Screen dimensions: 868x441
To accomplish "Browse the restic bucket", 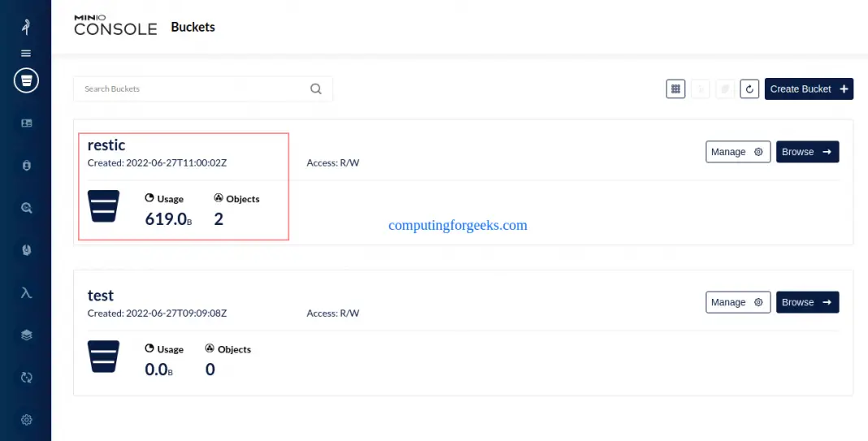I will point(807,152).
